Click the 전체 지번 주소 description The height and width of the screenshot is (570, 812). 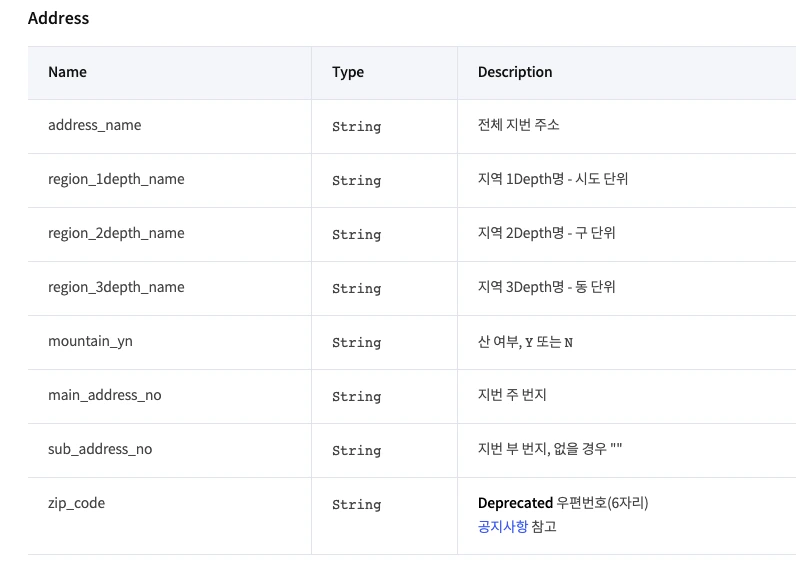[x=519, y=126]
